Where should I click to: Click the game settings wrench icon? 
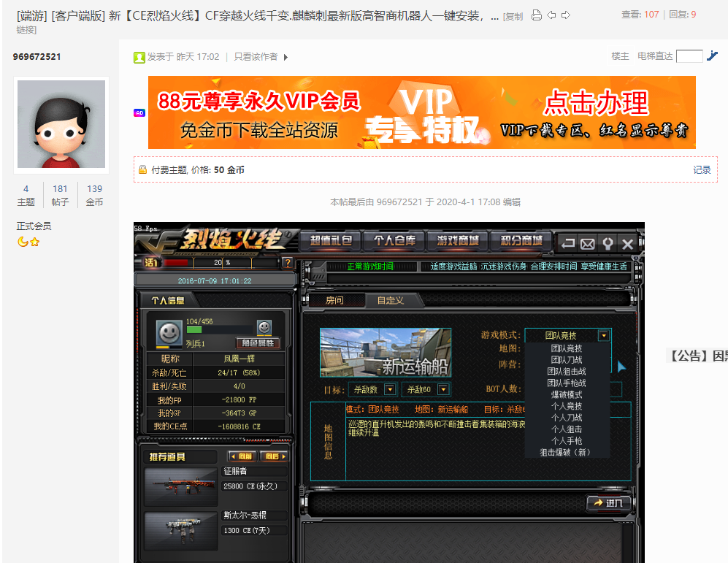pos(608,244)
